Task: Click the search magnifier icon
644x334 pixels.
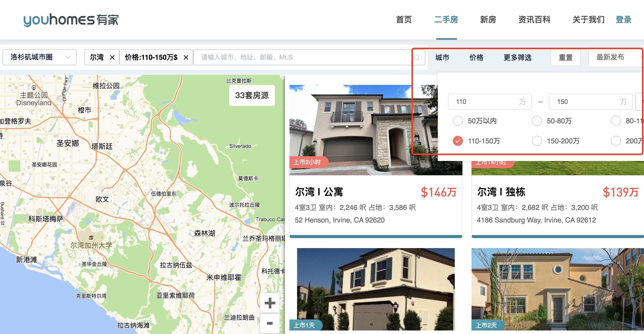Action: [417, 58]
